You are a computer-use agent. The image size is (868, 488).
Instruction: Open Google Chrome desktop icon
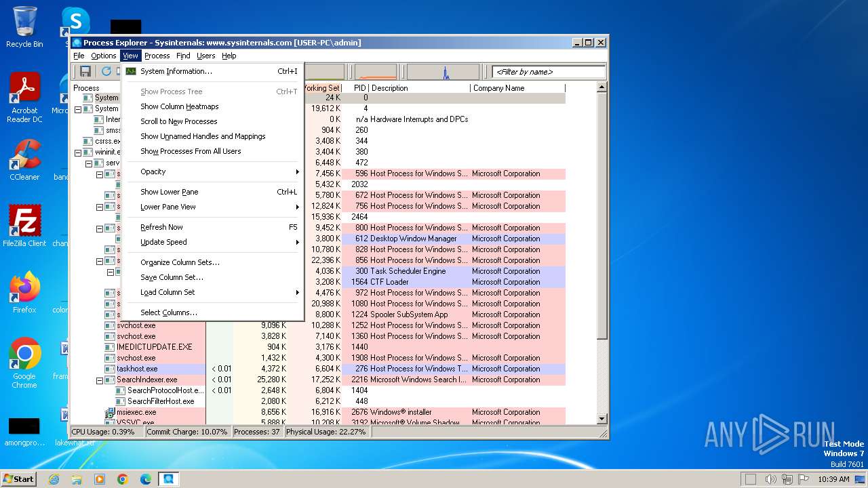24,363
